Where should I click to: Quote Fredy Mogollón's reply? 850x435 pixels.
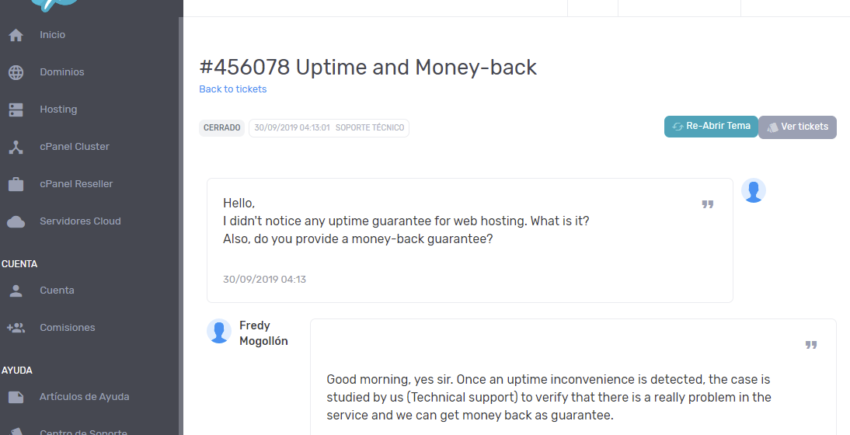pyautogui.click(x=811, y=345)
